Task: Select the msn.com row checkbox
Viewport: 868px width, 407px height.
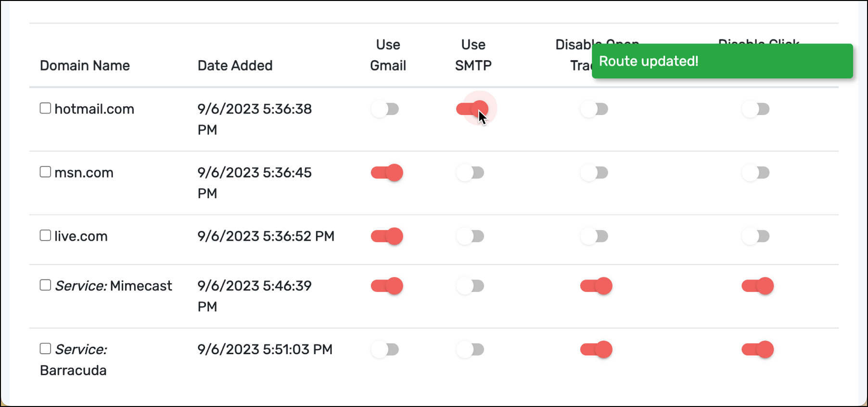Action: coord(45,172)
